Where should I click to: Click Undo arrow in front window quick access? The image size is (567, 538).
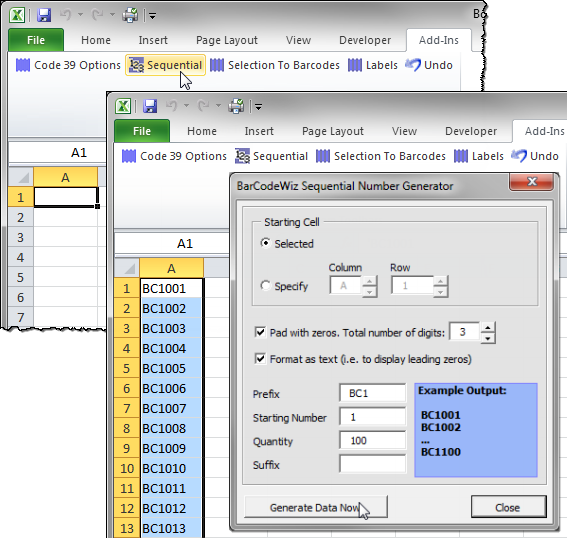[171, 106]
